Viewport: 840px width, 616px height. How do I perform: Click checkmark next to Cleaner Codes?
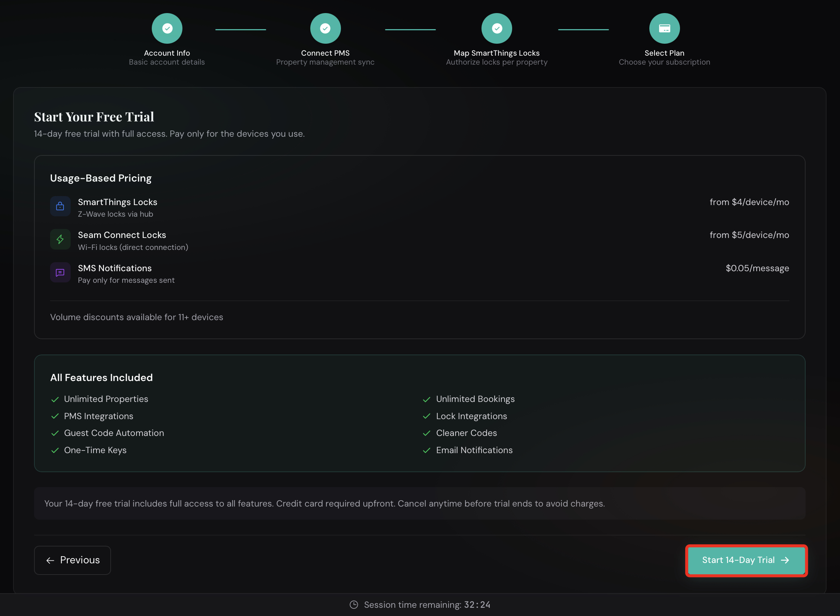[427, 433]
